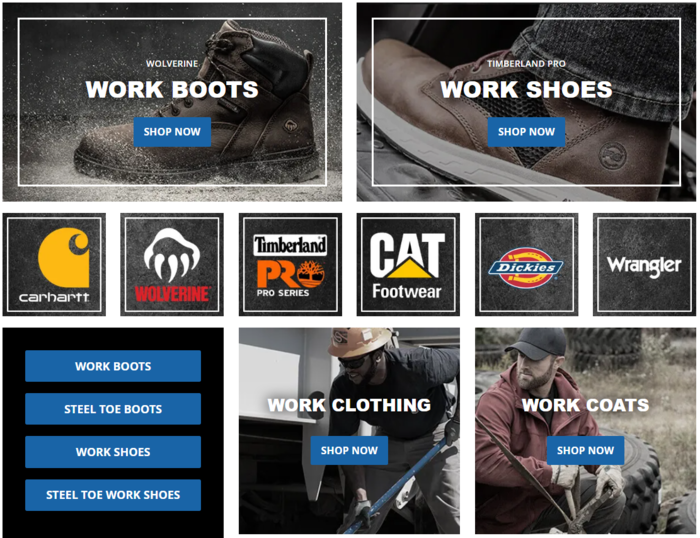Open the Dickies brand logo tile
This screenshot has height=538, width=700.
click(526, 264)
